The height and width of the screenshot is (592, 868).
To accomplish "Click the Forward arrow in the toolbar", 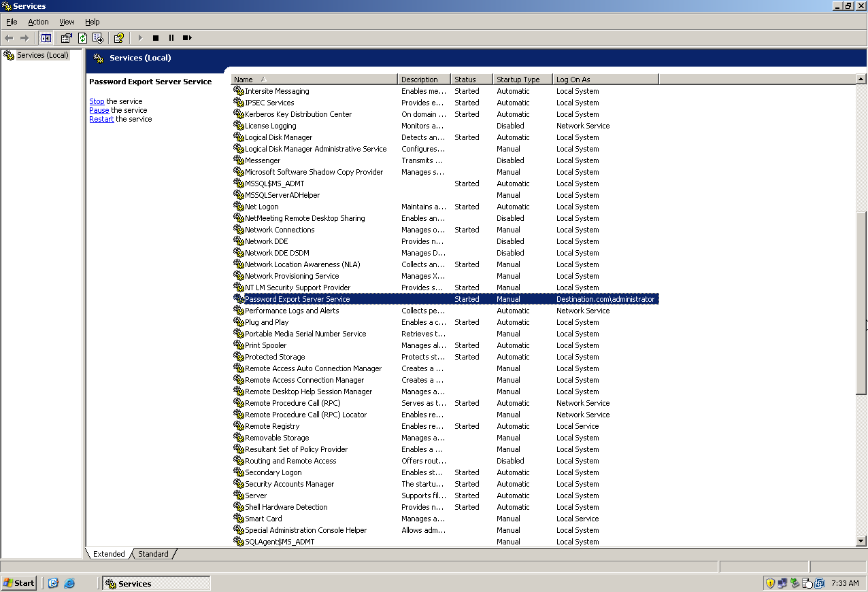I will pos(24,38).
